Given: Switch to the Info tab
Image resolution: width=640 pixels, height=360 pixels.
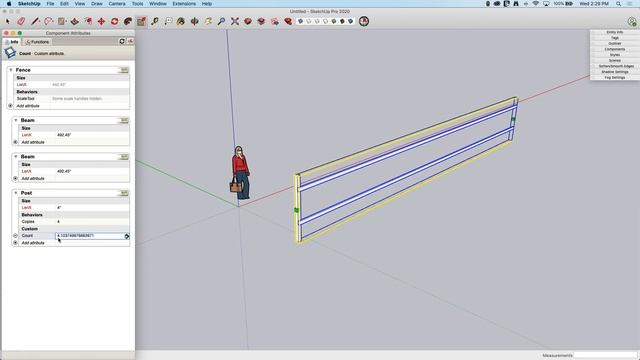Looking at the screenshot, I should click(x=11, y=42).
